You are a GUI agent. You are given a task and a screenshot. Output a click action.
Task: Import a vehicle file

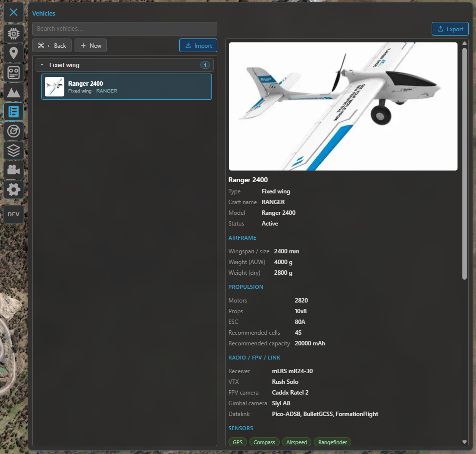click(198, 45)
